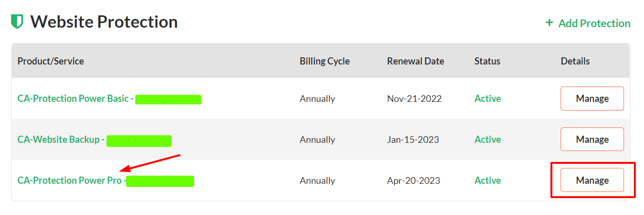
Task: Click the green shield icon beside Website Protection
Action: point(17,22)
